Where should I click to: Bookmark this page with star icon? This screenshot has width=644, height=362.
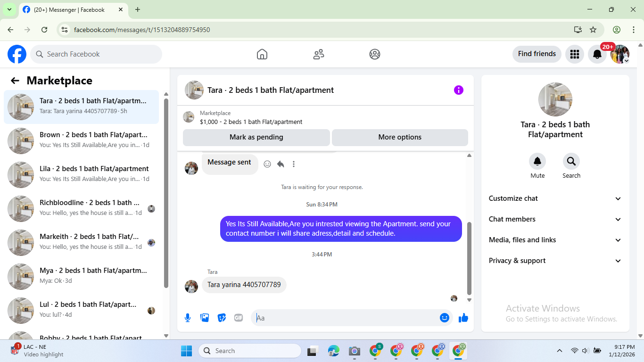coord(593,30)
